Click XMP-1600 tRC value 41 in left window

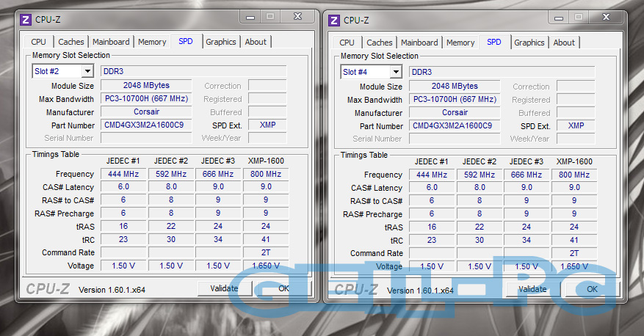(266, 239)
